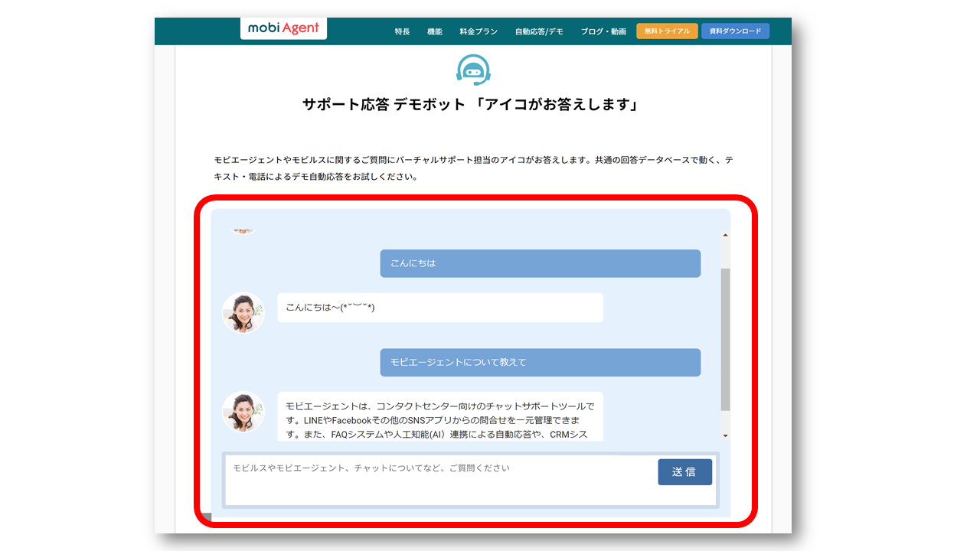Click the bot reply describing モビエージェント

[x=440, y=417]
